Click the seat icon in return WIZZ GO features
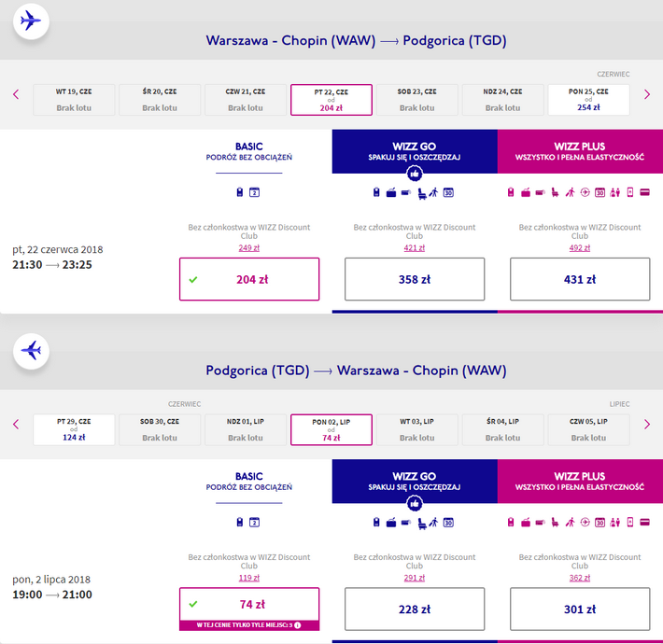Viewport: 663px width, 644px height. coord(422,524)
